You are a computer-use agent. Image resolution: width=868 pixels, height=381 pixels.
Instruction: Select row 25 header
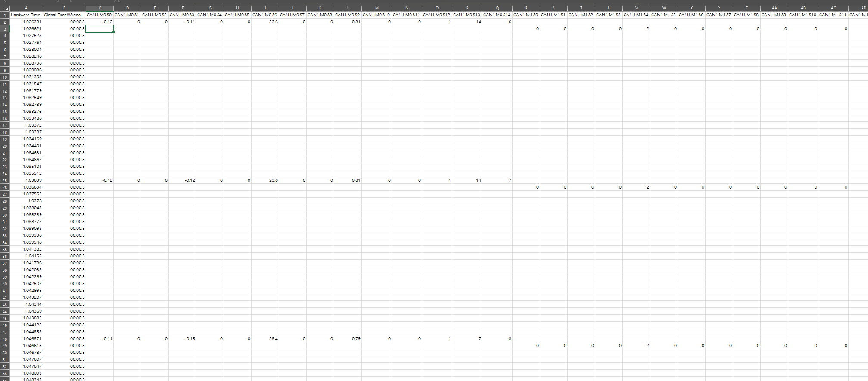click(5, 180)
